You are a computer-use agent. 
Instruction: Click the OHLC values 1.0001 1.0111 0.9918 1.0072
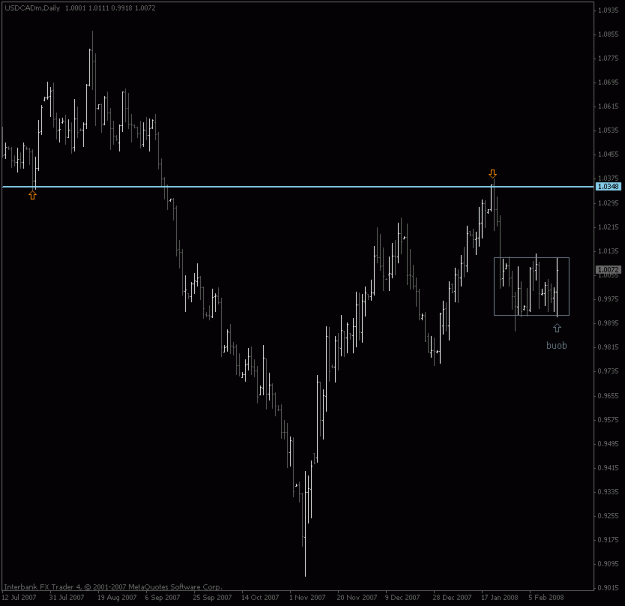[x=110, y=8]
